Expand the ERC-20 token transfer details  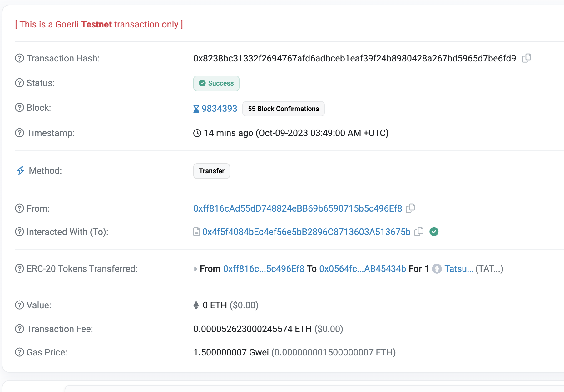195,268
